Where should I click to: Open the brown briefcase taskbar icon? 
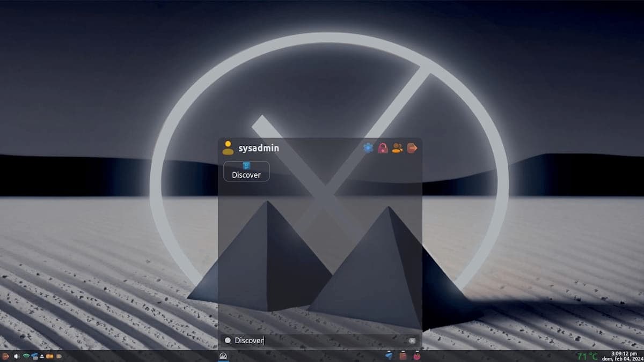[x=402, y=356]
